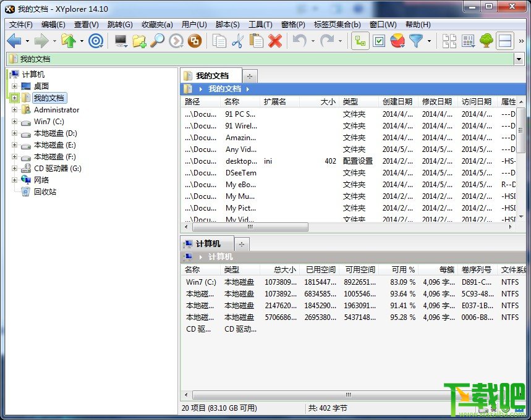Click the address bar showing 我的文档
This screenshot has height=420, width=531.
261,59
